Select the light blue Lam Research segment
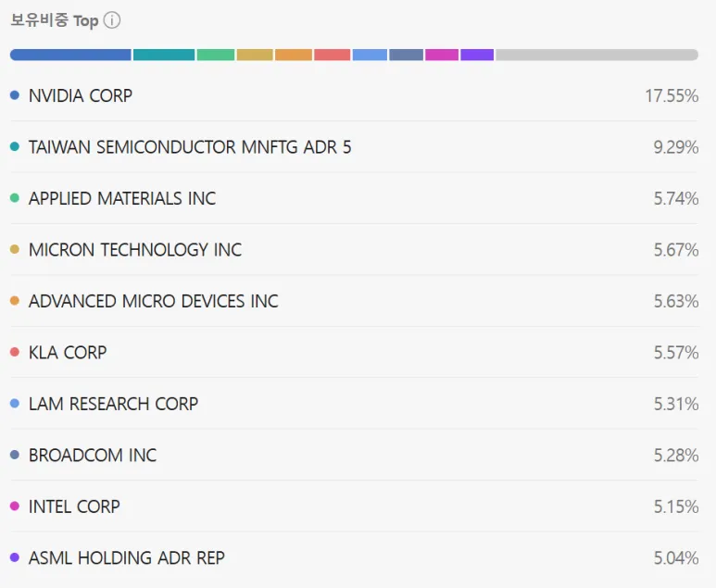Screen dimensions: 716x588 370,55
